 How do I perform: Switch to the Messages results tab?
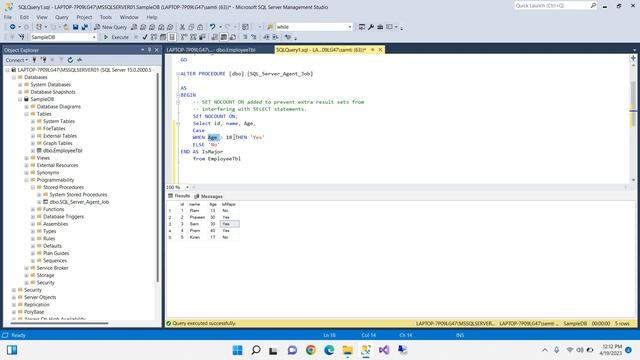(209, 196)
